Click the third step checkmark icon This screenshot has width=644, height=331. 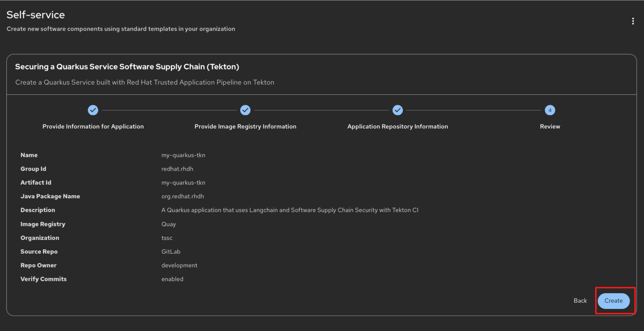398,110
